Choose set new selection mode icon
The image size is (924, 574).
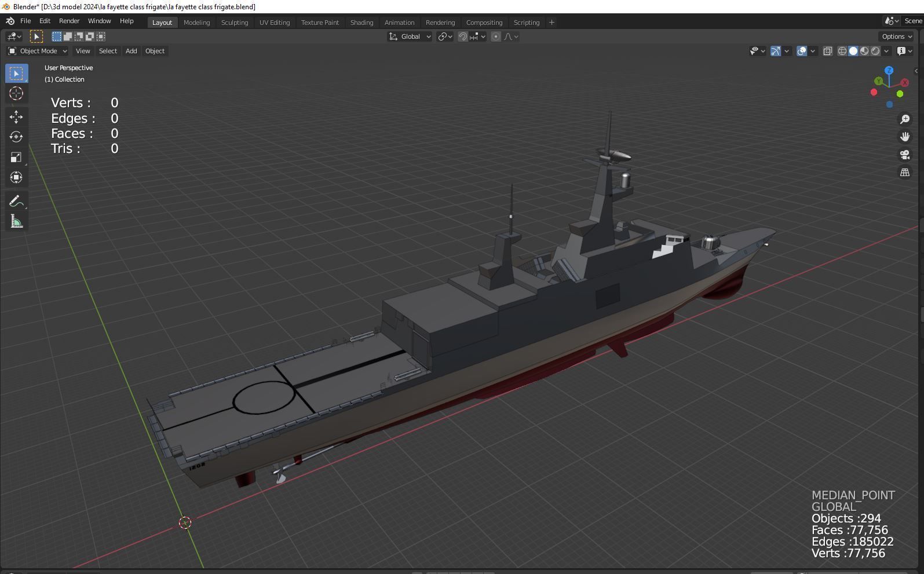click(57, 36)
